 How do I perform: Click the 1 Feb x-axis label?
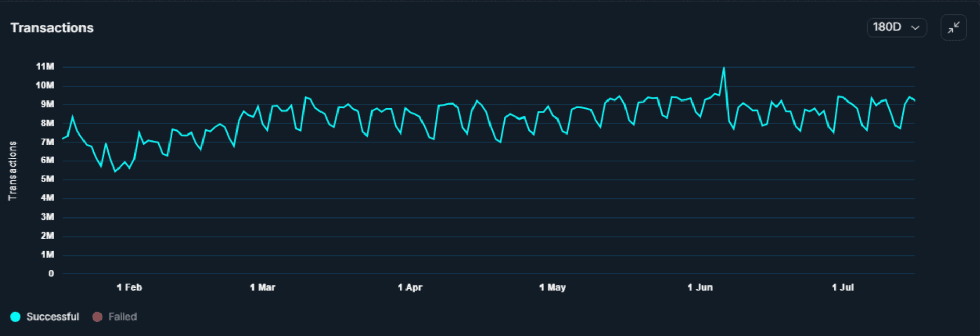tap(129, 288)
